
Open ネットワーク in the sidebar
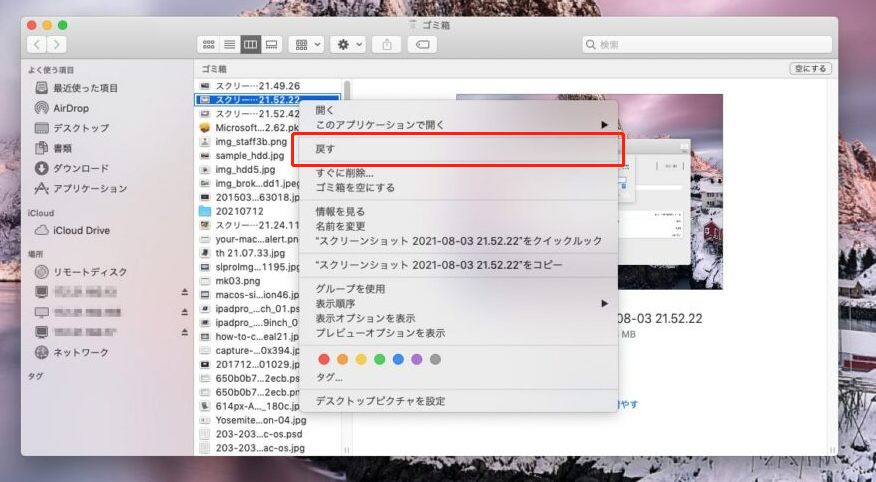pos(72,352)
